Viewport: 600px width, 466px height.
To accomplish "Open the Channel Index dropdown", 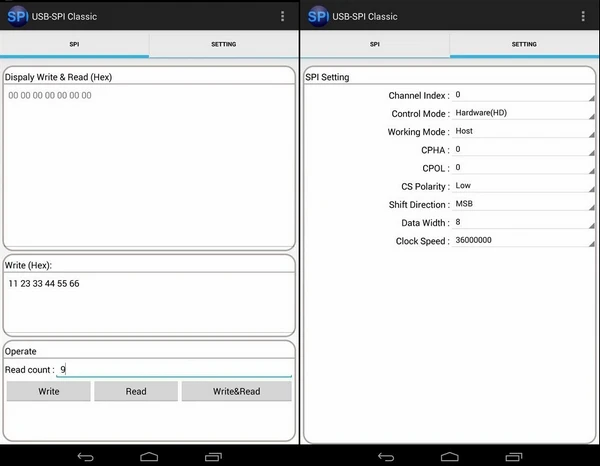I will 523,95.
